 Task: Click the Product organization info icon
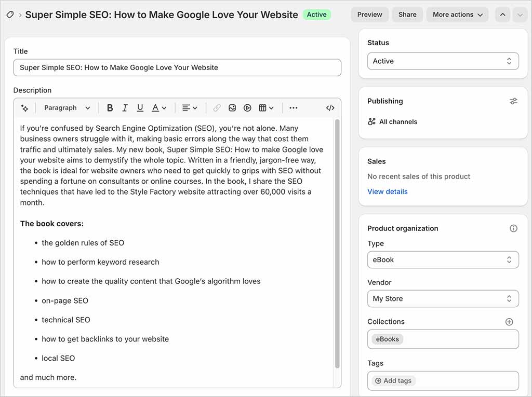pyautogui.click(x=513, y=228)
